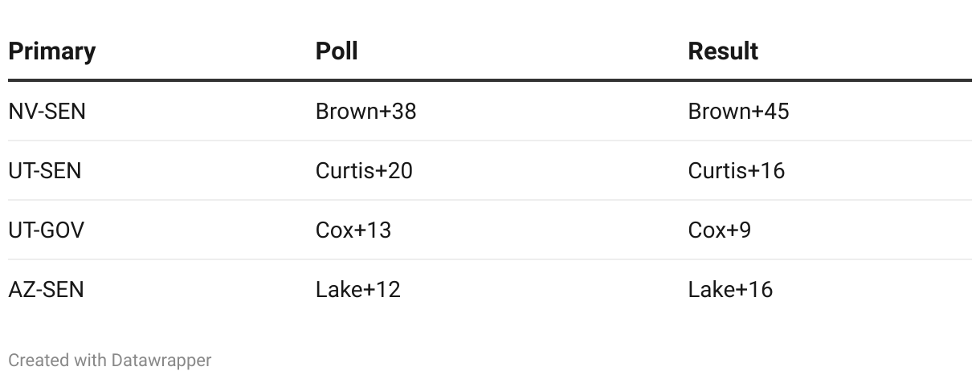
Task: Select the NV-SEN row label
Action: pyautogui.click(x=47, y=112)
